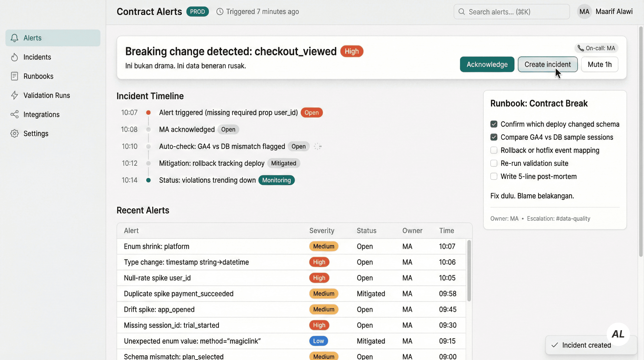The width and height of the screenshot is (644, 360).
Task: Click the Validation Runs lightning icon
Action: click(x=15, y=95)
